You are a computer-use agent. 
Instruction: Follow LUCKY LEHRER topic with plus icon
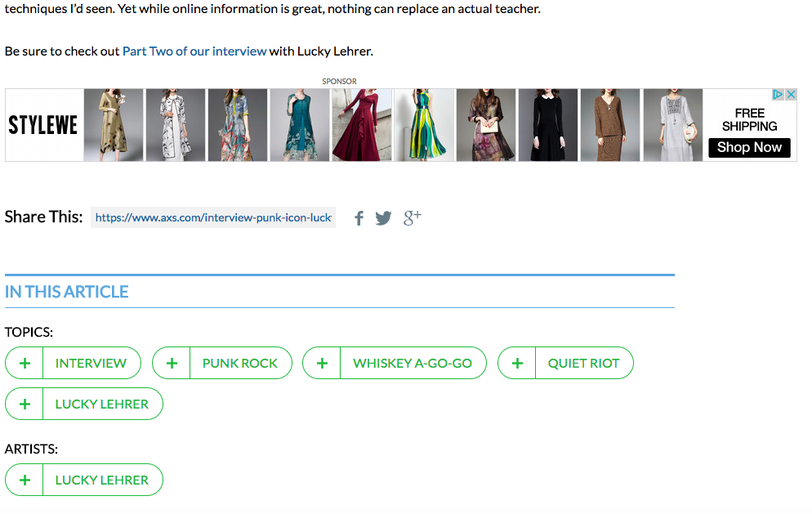click(x=25, y=404)
